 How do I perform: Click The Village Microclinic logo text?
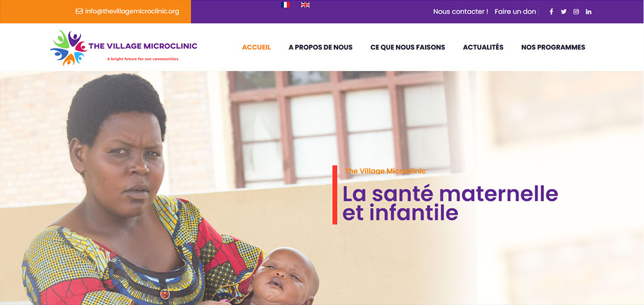(143, 46)
